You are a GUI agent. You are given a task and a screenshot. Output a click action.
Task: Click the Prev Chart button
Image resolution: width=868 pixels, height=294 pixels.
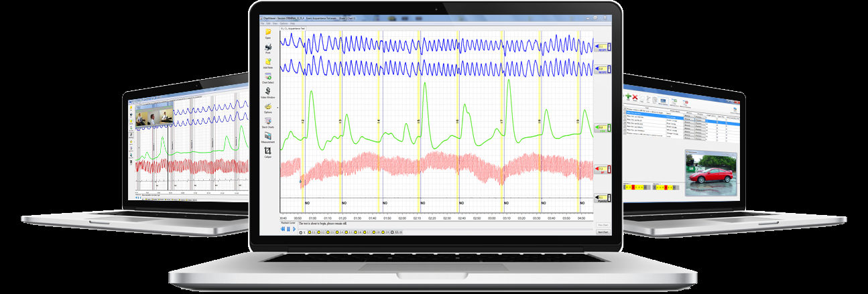[602, 225]
